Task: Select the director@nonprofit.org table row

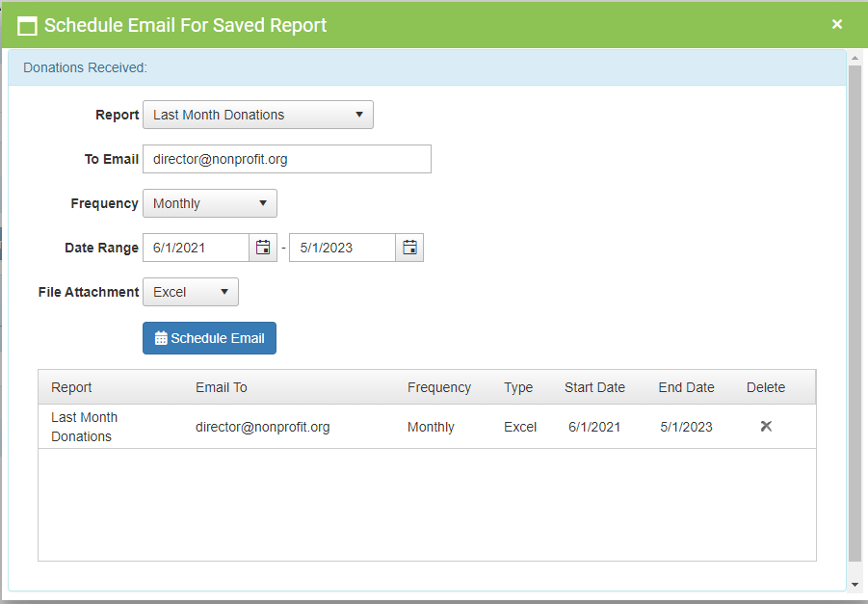Action: pos(263,427)
